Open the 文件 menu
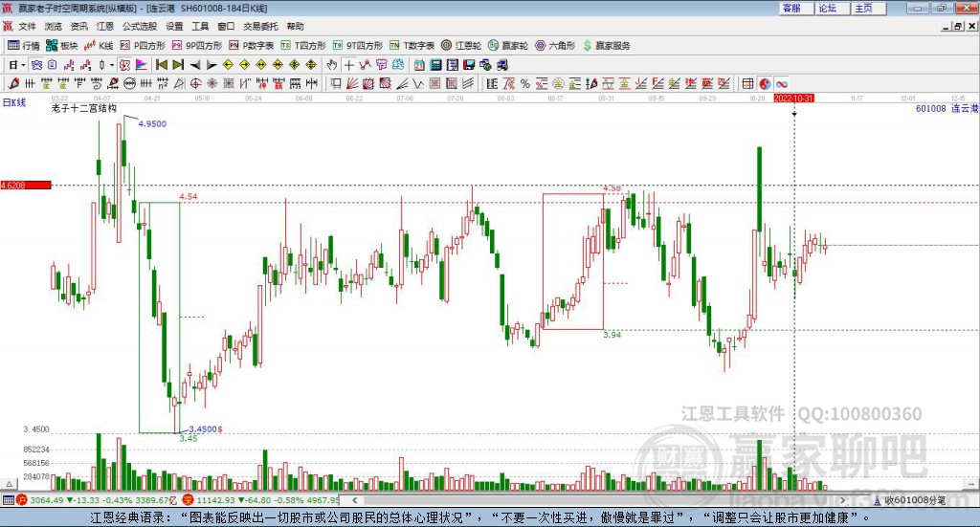980x527 pixels. tap(27, 26)
